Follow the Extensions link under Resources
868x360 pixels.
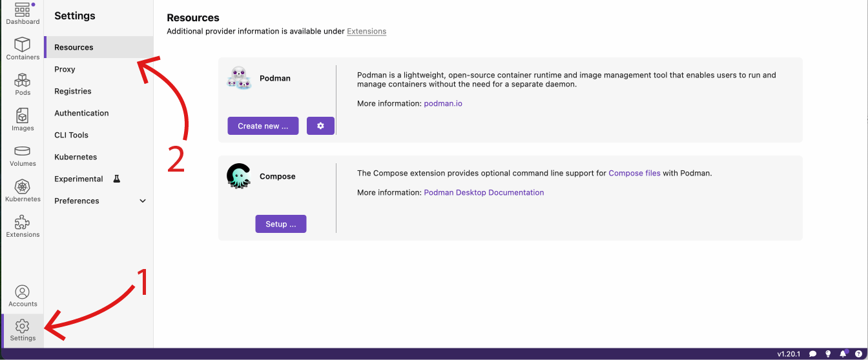[x=367, y=31]
